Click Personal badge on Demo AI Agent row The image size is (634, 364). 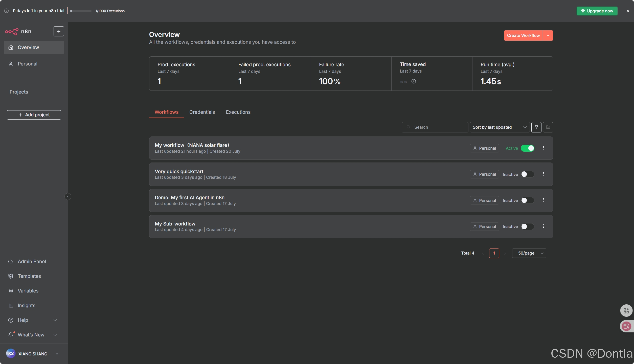pos(484,200)
